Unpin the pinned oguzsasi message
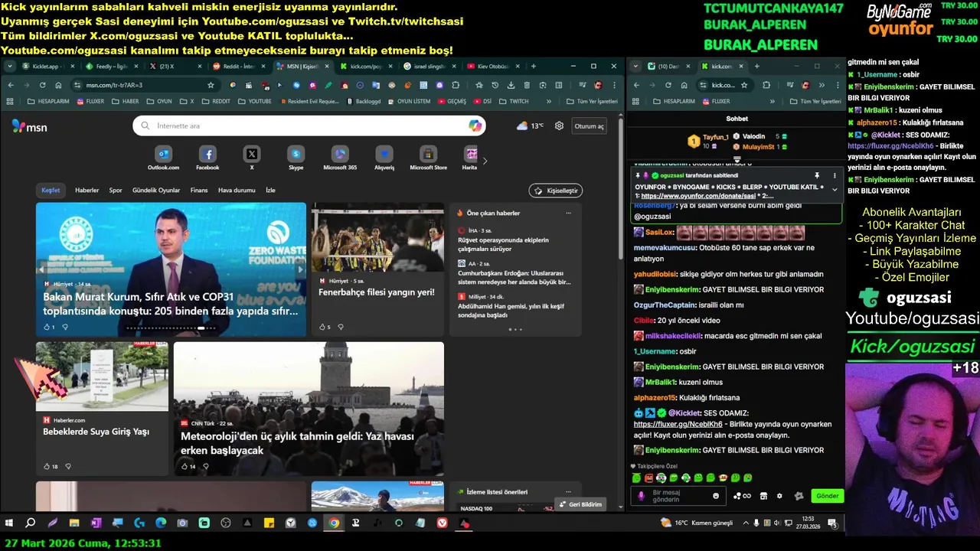The width and height of the screenshot is (980, 551). coord(817,175)
